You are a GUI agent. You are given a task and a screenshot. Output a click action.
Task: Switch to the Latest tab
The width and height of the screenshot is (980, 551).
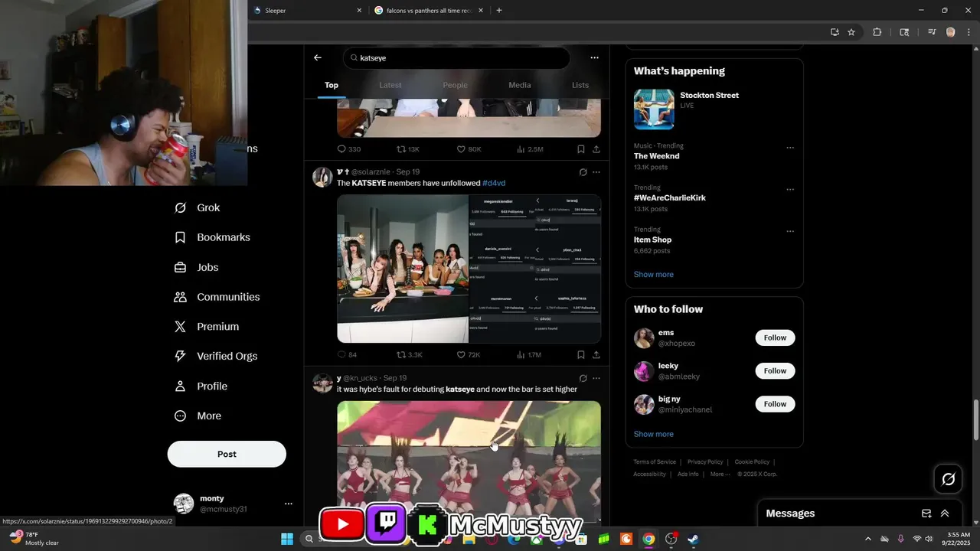point(390,85)
